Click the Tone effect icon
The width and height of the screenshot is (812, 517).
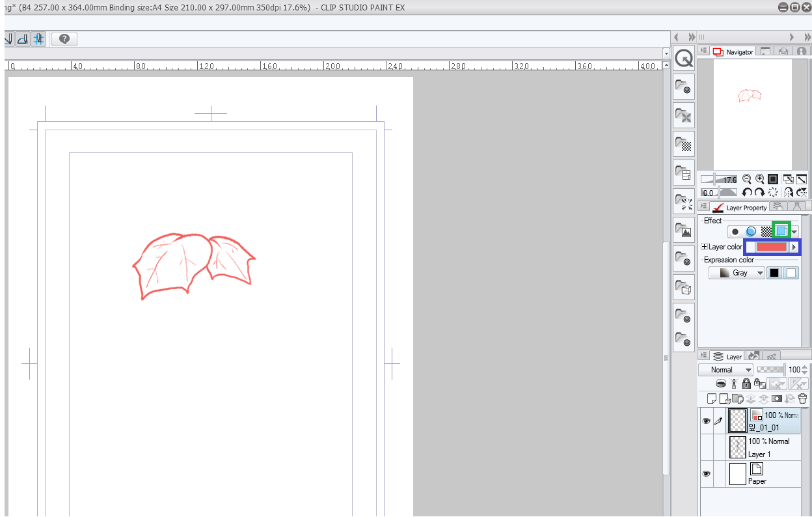click(766, 231)
